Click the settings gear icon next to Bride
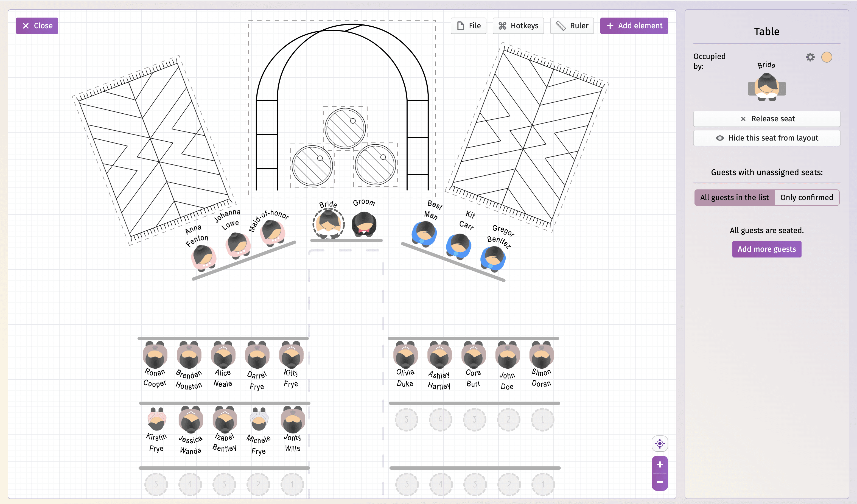857x504 pixels. tap(810, 57)
